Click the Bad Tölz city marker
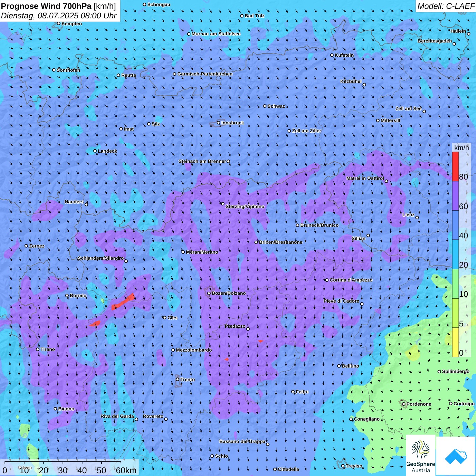Image resolution: width=476 pixels, height=476 pixels. (x=242, y=16)
